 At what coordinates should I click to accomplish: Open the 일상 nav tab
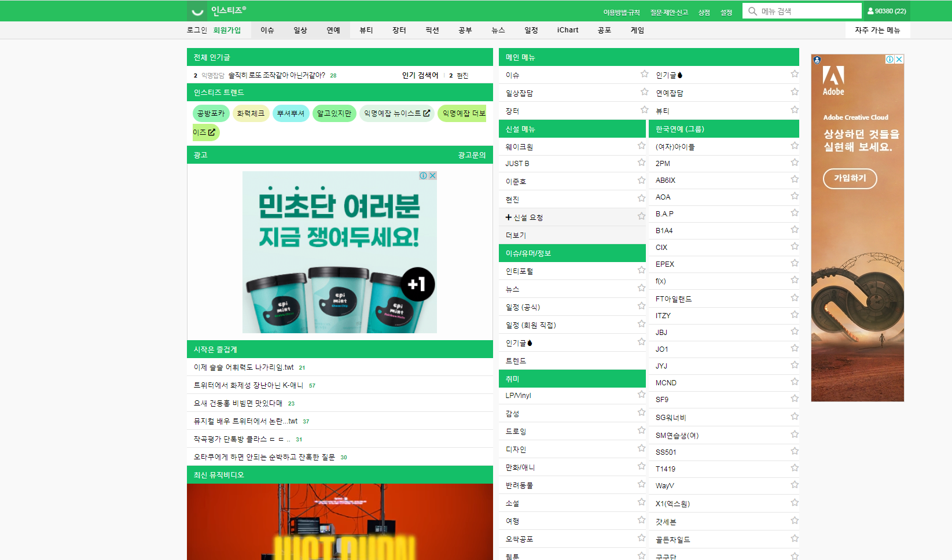(300, 30)
